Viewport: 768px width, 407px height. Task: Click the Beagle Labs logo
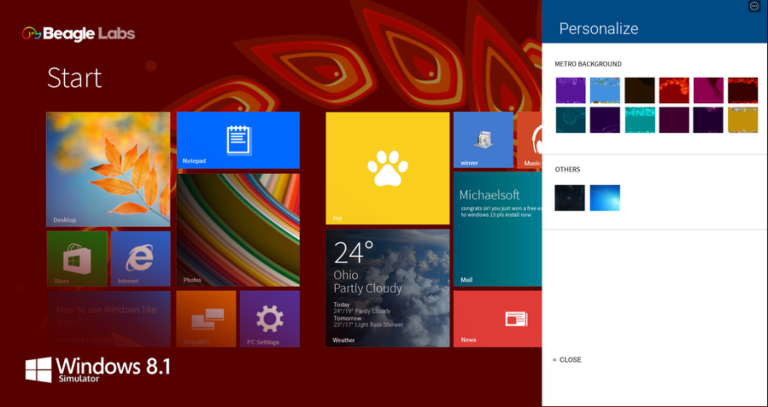(78, 33)
